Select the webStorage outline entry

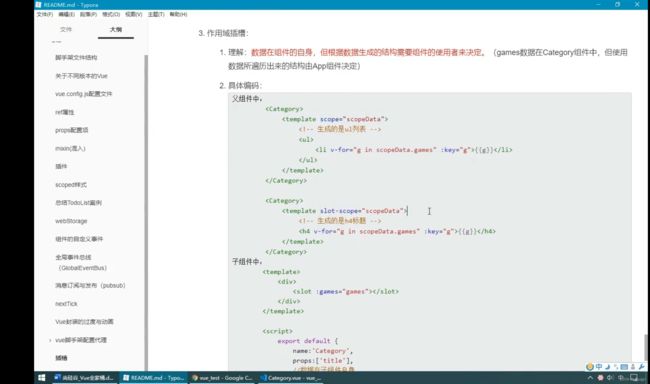pyautogui.click(x=71, y=221)
